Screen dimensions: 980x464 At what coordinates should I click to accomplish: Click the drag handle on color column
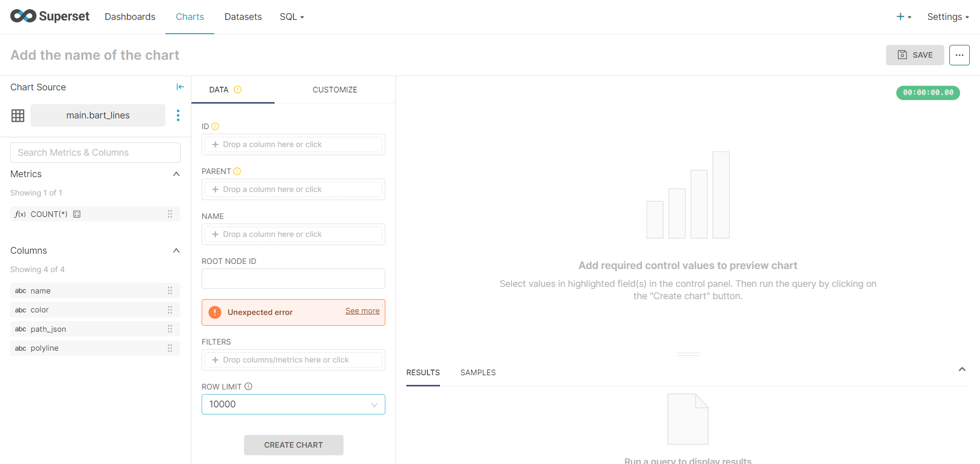[x=170, y=310]
